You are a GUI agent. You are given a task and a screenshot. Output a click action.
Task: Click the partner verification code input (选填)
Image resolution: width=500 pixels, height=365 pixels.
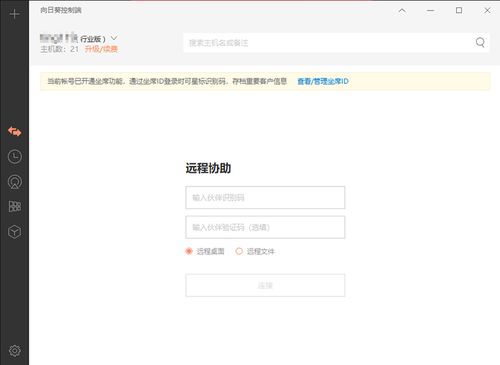pos(265,227)
